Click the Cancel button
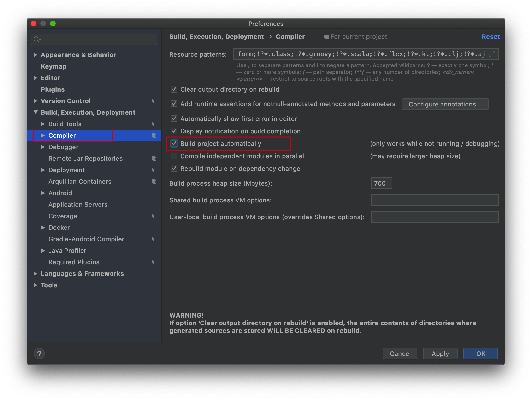Screen dimensions: 532x400 400,354
